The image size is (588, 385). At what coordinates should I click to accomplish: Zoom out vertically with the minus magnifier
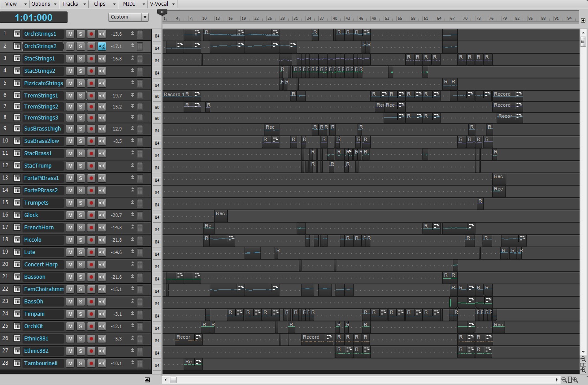click(x=583, y=359)
